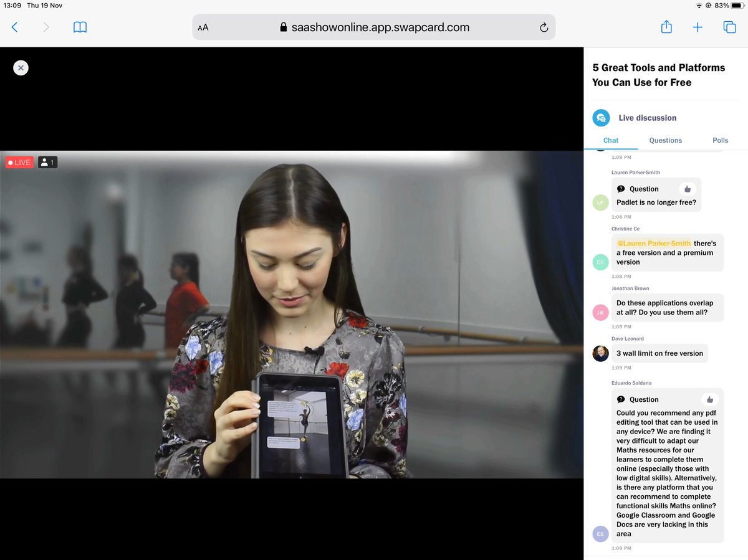Switch to the Chat tab
The width and height of the screenshot is (748, 560).
pyautogui.click(x=611, y=140)
